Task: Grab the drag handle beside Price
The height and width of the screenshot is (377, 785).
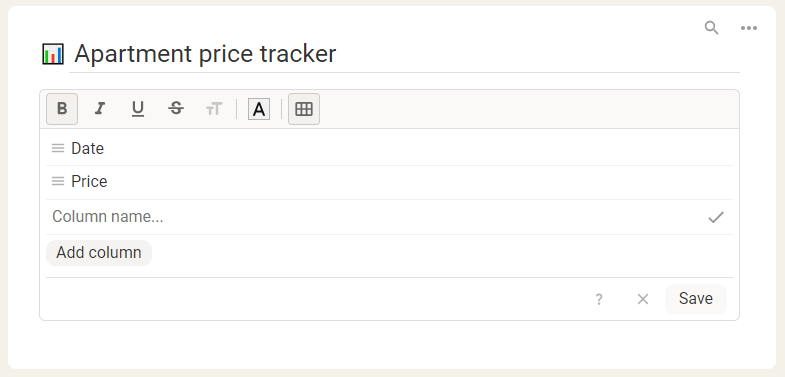Action: tap(58, 181)
